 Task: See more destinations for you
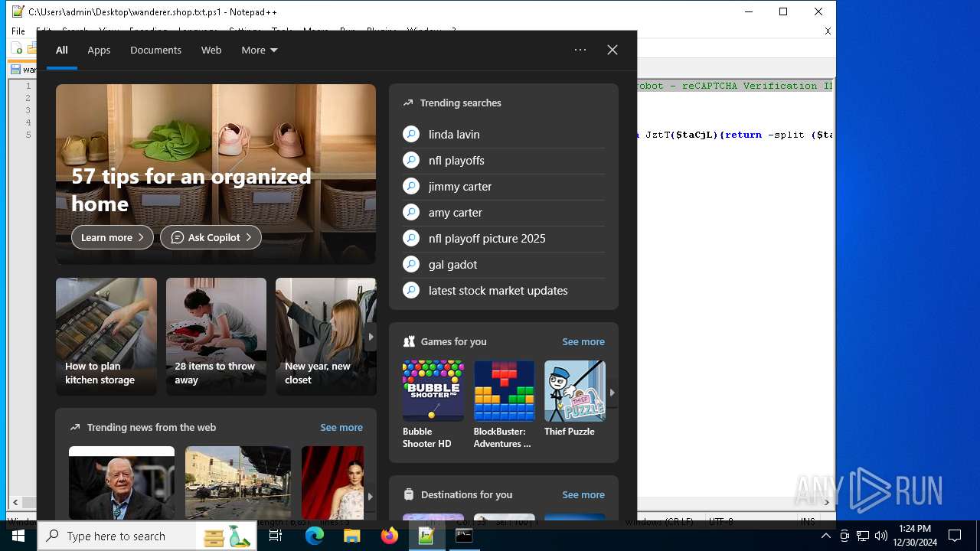[583, 494]
